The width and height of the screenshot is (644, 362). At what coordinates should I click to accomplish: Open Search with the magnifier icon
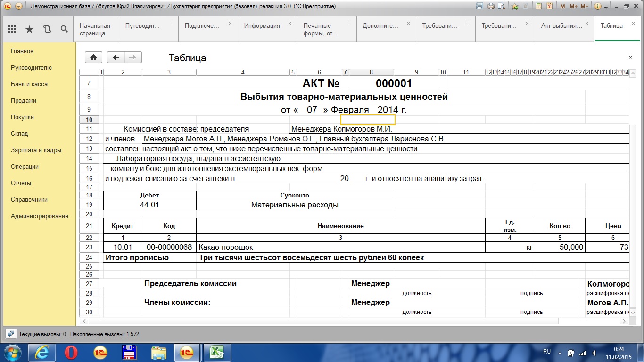coord(64,29)
